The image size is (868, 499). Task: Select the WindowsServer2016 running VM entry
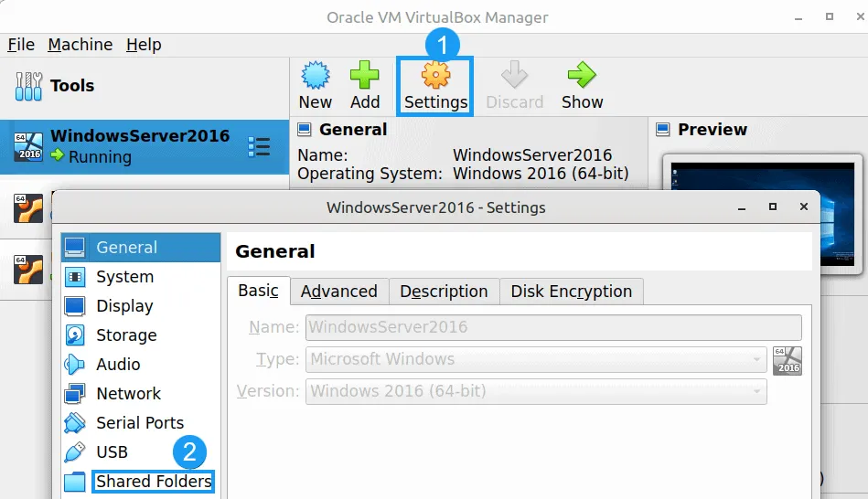[144, 146]
